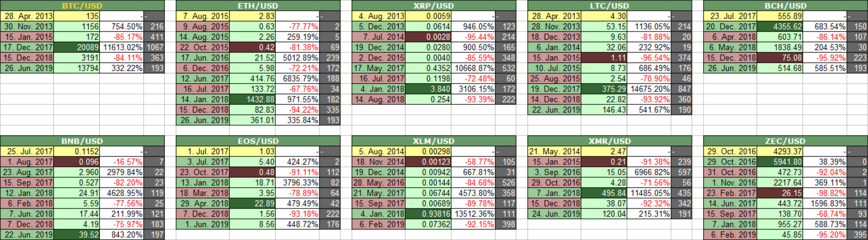Select the XMR/USD table header
The height and width of the screenshot is (240, 868).
coord(610,141)
